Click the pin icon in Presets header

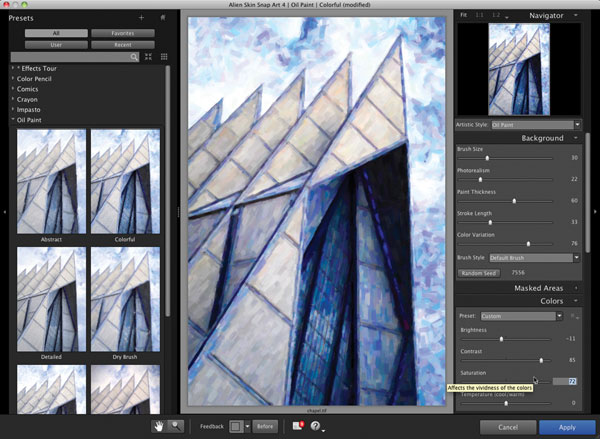coord(163,18)
